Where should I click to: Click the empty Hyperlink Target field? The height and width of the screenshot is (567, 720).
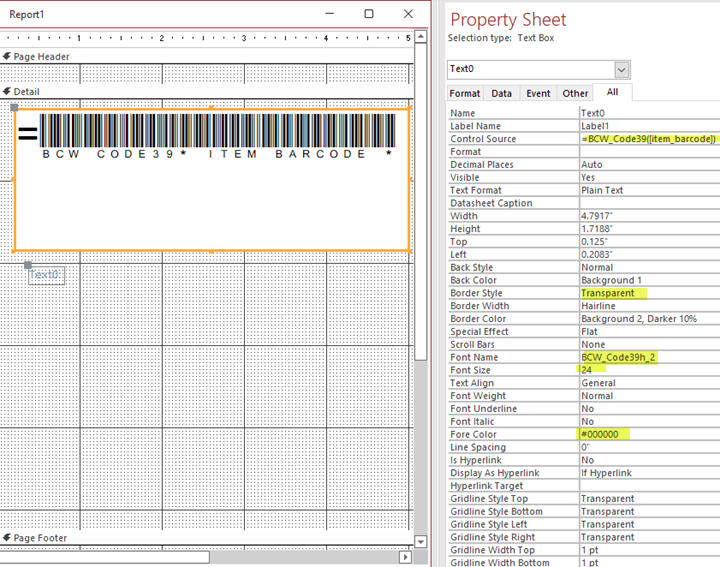[650, 486]
